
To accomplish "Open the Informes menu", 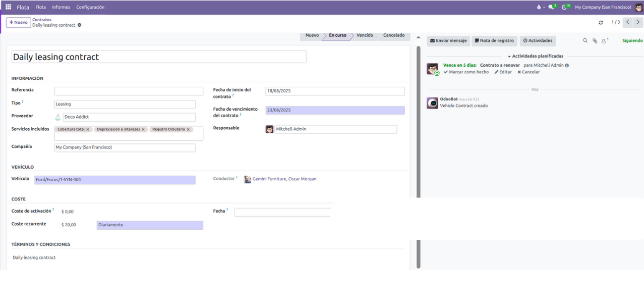I will [x=61, y=7].
